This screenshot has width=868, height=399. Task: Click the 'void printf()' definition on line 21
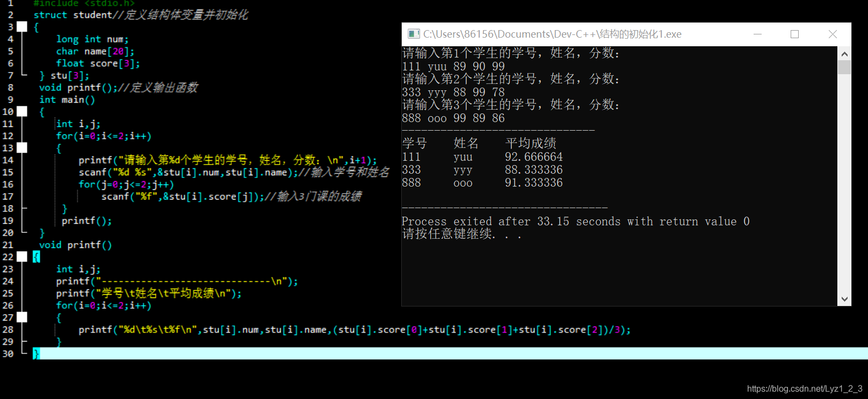[75, 245]
